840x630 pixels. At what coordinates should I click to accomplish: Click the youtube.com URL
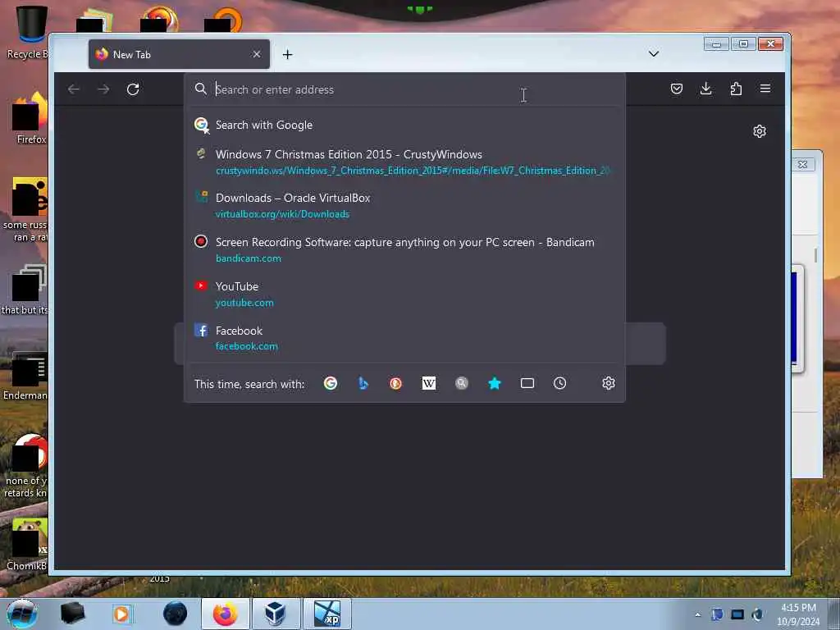pos(244,303)
